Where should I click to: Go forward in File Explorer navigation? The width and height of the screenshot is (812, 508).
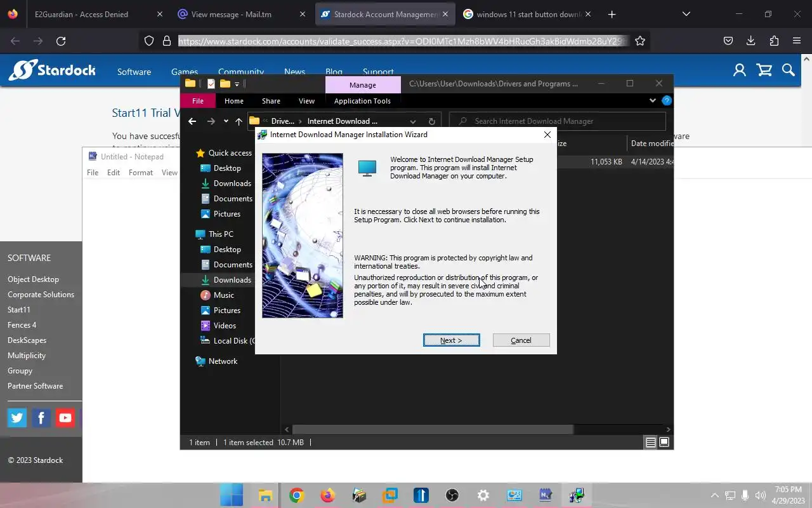(x=211, y=121)
